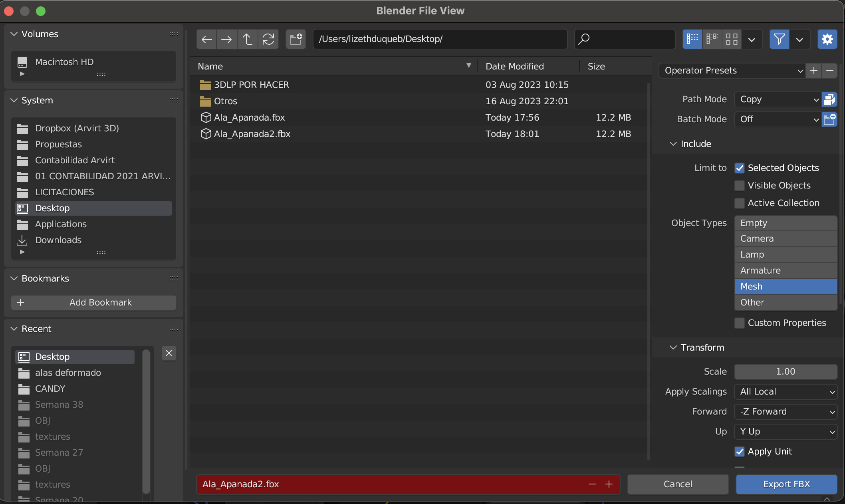Click the Scale value field

[x=785, y=371]
